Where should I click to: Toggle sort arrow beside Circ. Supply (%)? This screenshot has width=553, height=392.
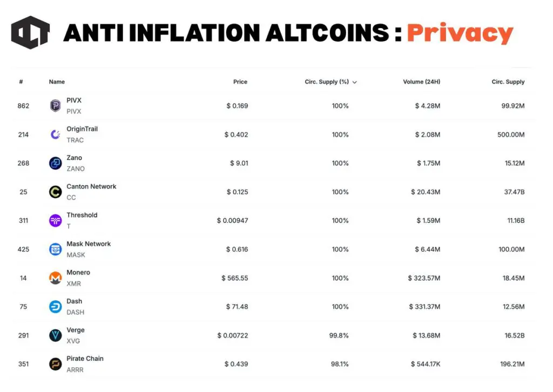(355, 82)
